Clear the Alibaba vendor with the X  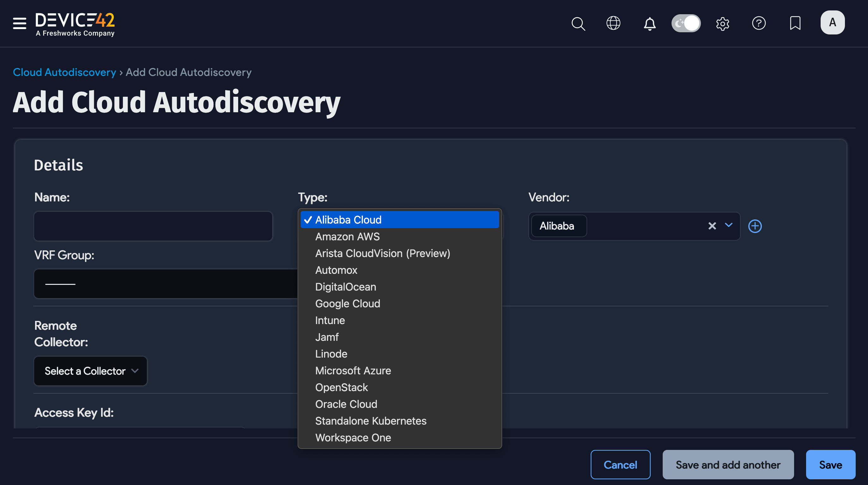[712, 226]
